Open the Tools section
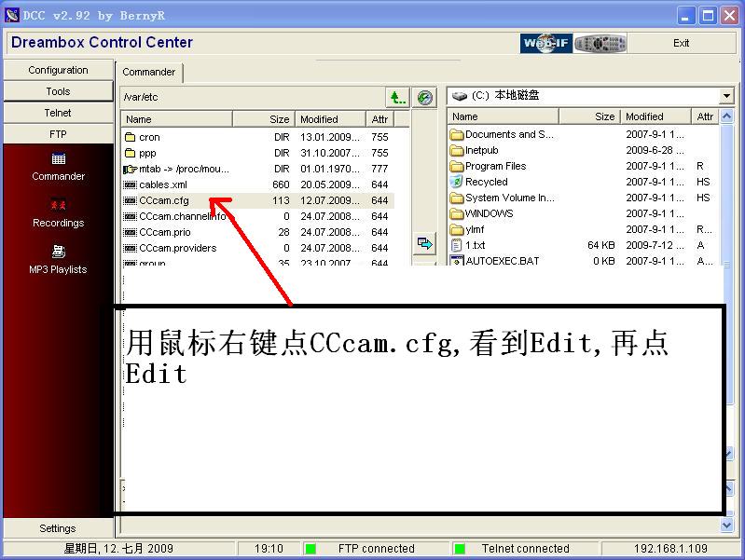745x560 pixels. (x=58, y=91)
